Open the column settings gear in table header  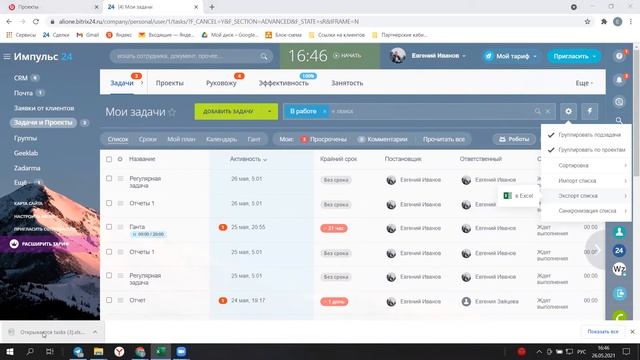tap(120, 159)
